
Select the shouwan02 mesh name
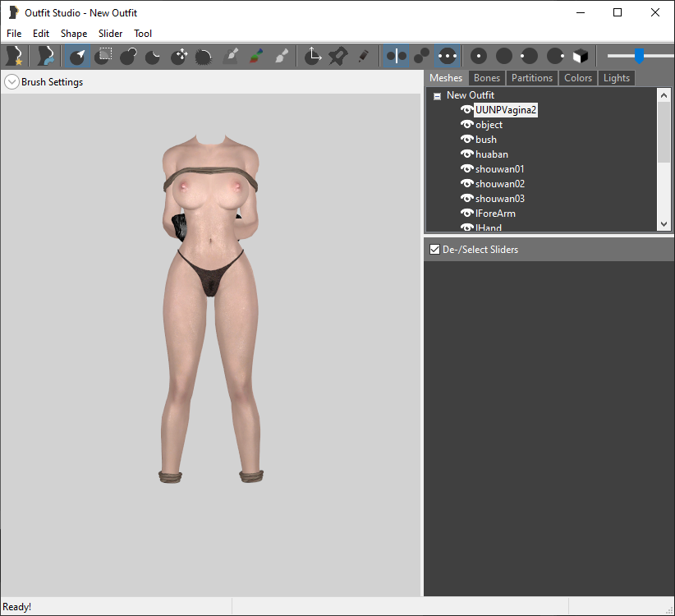pyautogui.click(x=500, y=184)
